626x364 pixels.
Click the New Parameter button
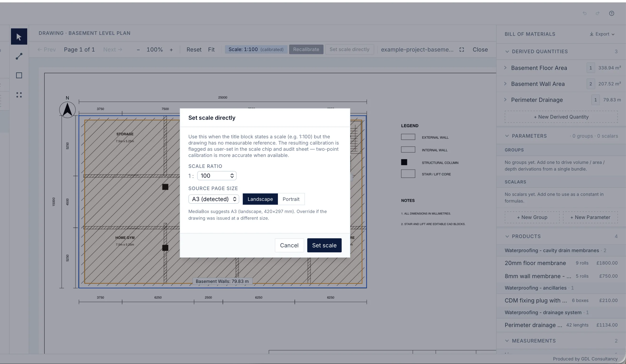[590, 217]
